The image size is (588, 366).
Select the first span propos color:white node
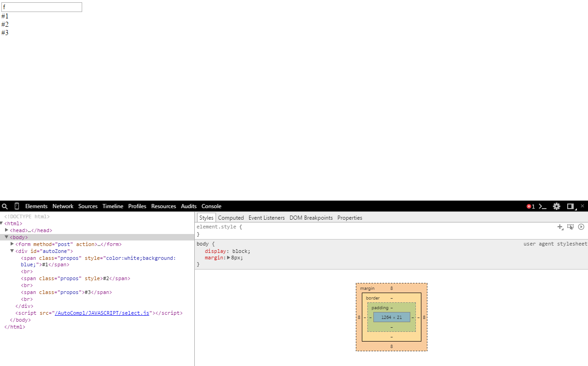98,261
